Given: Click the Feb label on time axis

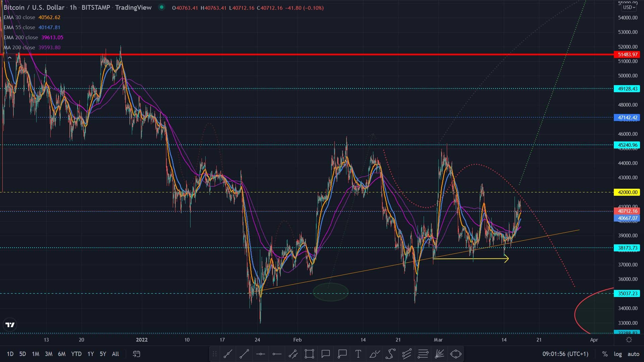Looking at the screenshot, I should tap(297, 340).
